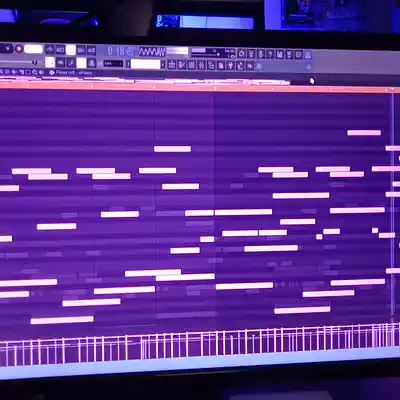Viewport: 400px width, 400px height.
Task: Open the browser shortcut icon
Action: pyautogui.click(x=211, y=65)
